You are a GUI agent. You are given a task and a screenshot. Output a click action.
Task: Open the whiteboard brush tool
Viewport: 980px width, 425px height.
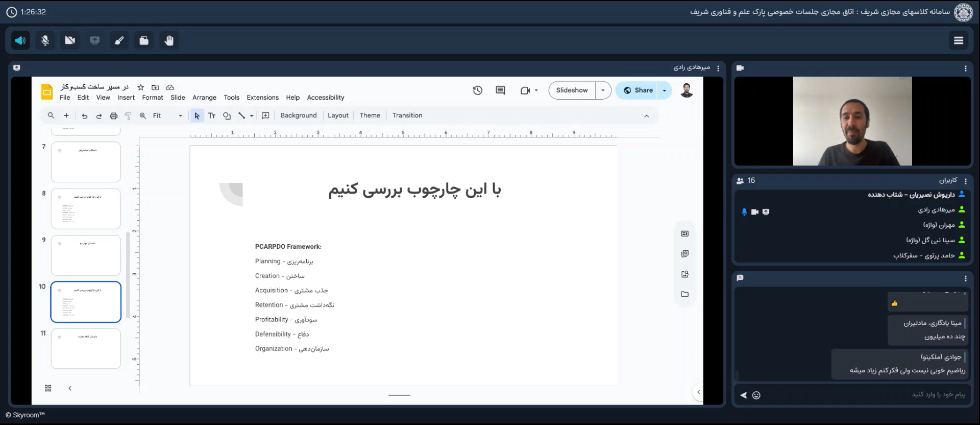119,40
